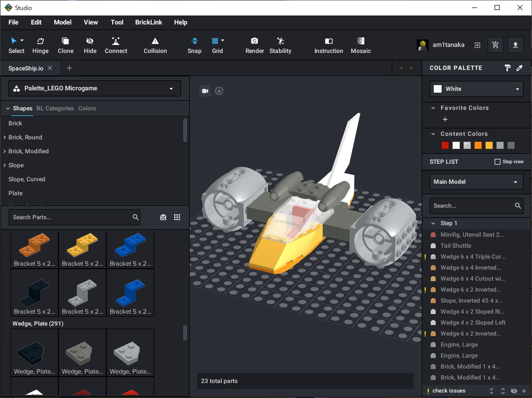Screen dimensions: 532x398
Task: Expand the Slope category
Action: click(x=5, y=165)
